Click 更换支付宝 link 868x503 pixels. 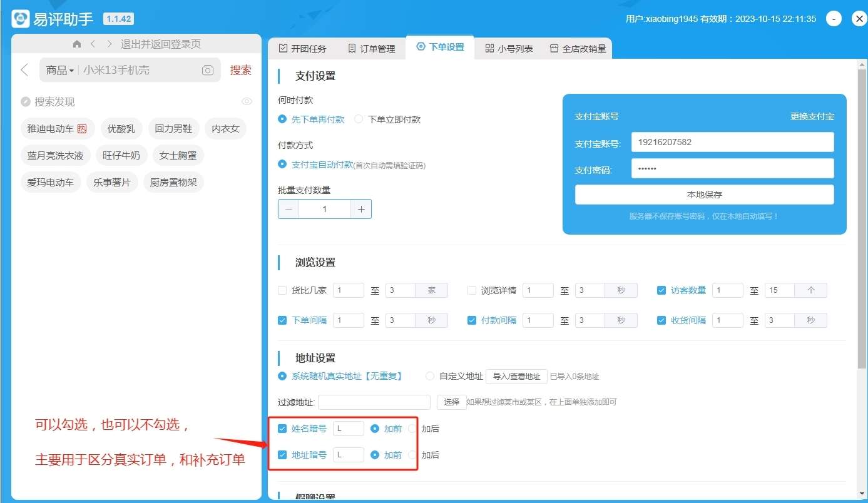click(x=812, y=116)
